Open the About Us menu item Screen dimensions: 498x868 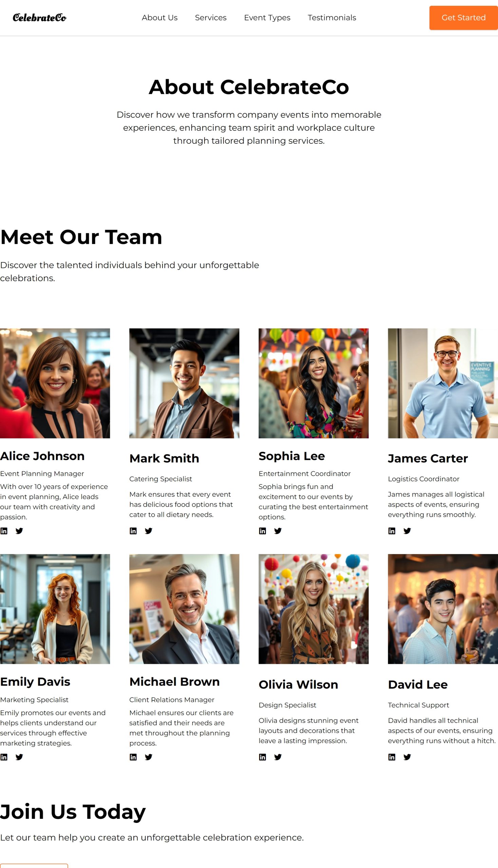[160, 17]
